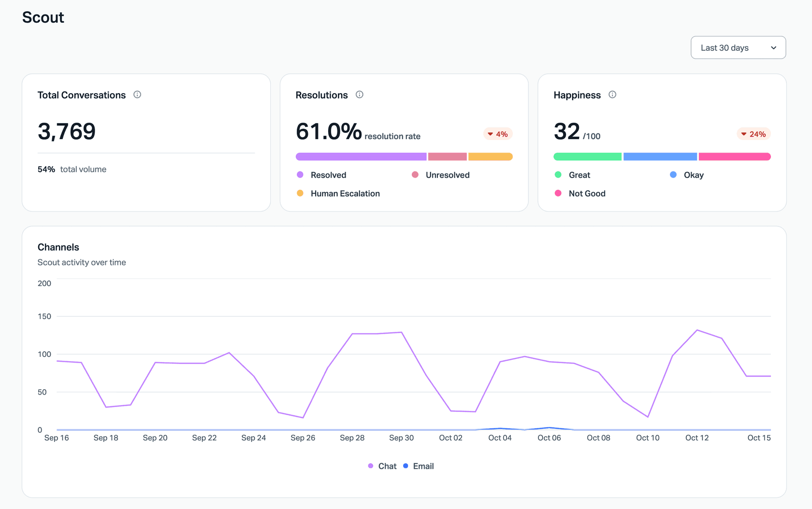The width and height of the screenshot is (812, 509).
Task: Click the 3,769 total conversations value
Action: tap(67, 131)
